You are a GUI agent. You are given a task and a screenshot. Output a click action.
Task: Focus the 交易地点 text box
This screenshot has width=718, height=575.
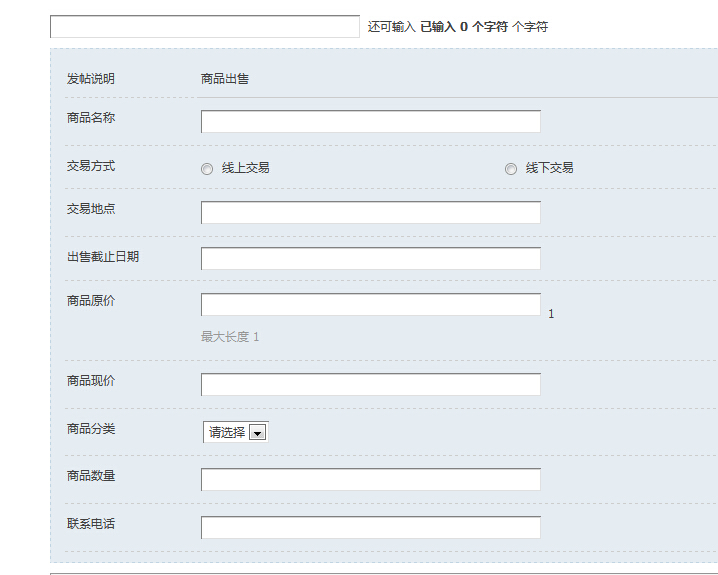pos(370,213)
